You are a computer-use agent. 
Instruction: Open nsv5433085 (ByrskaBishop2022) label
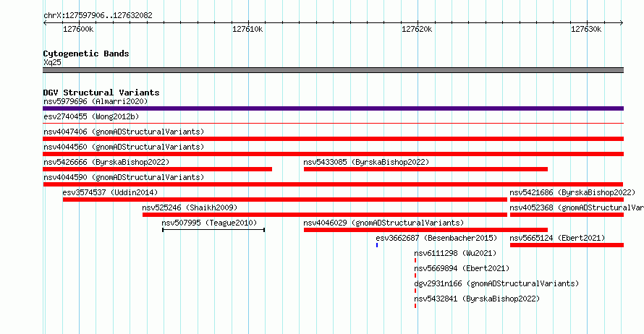point(366,162)
